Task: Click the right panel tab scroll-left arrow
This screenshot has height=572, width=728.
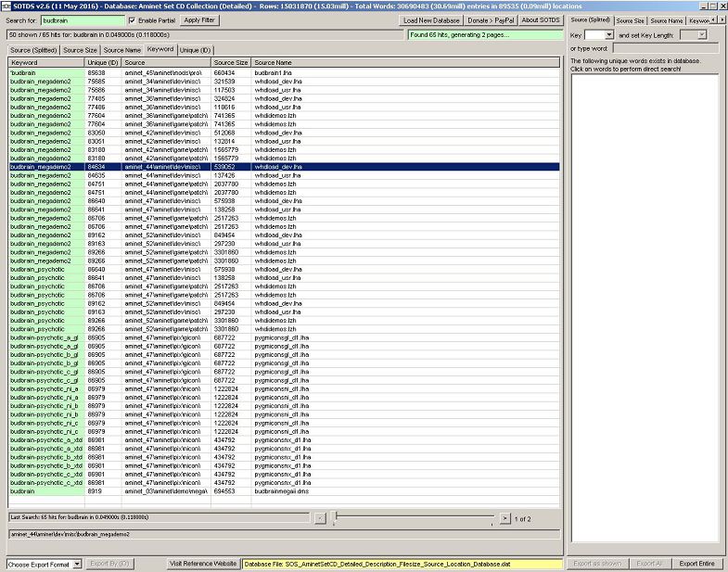Action: click(x=712, y=19)
